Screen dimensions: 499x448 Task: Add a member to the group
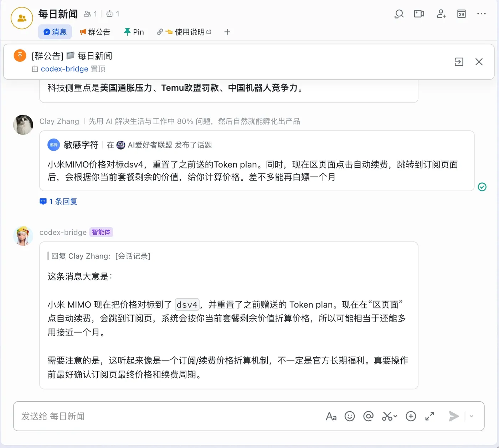click(441, 14)
